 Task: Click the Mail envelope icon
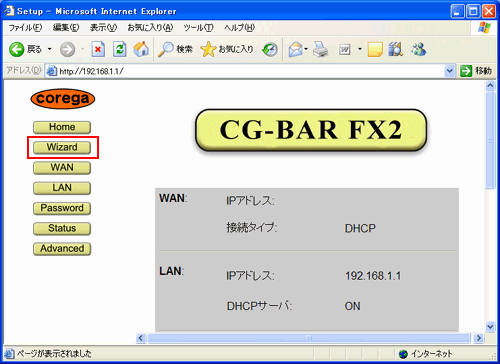pos(296,50)
